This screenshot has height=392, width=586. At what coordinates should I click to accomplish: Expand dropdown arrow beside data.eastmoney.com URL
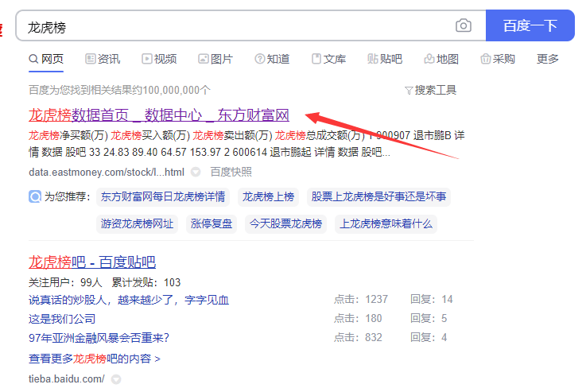pos(196,172)
